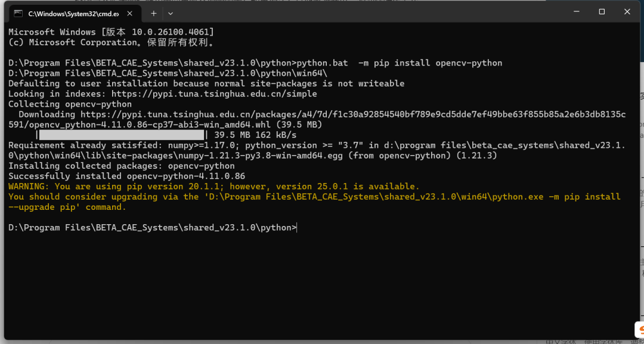Click the 'Defaulting to user installation' message

206,83
